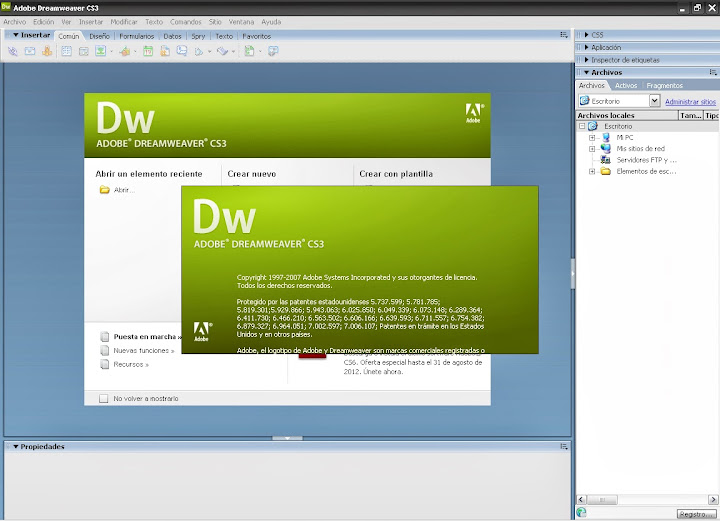Open the Nuevas funciones » link
The height and width of the screenshot is (521, 720).
pos(144,350)
